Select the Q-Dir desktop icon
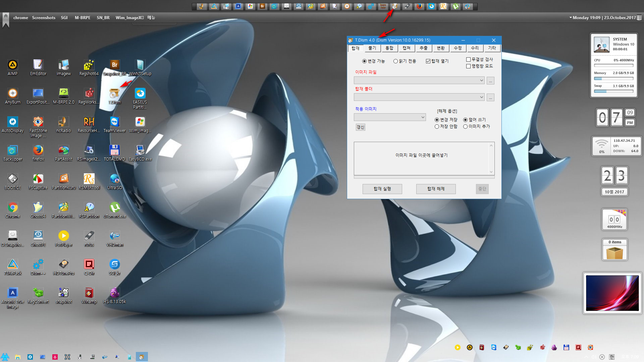 pos(89,267)
